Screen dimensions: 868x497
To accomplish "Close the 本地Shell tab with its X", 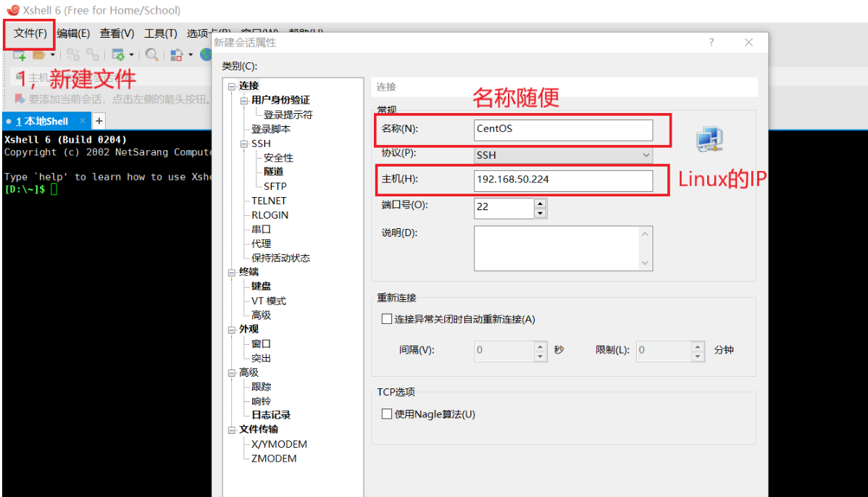I will 83,121.
